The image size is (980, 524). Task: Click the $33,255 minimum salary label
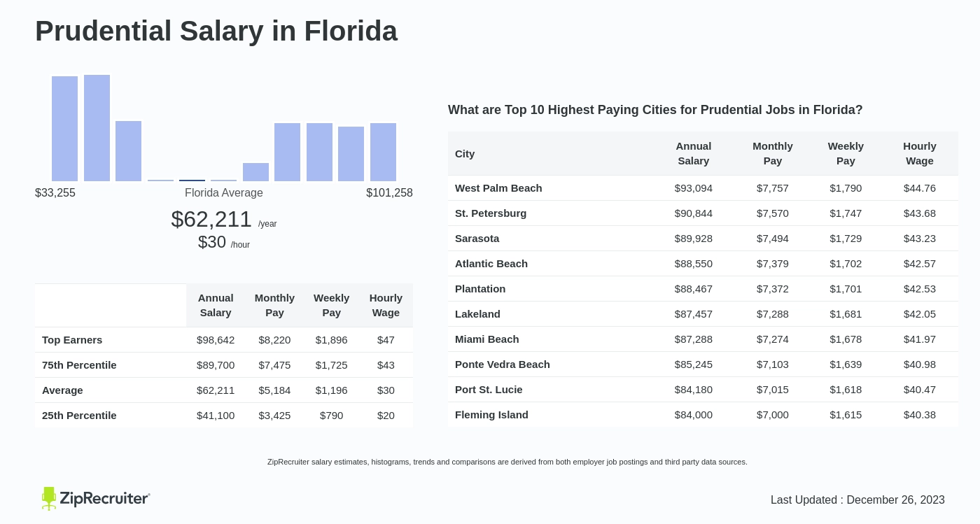pyautogui.click(x=55, y=193)
